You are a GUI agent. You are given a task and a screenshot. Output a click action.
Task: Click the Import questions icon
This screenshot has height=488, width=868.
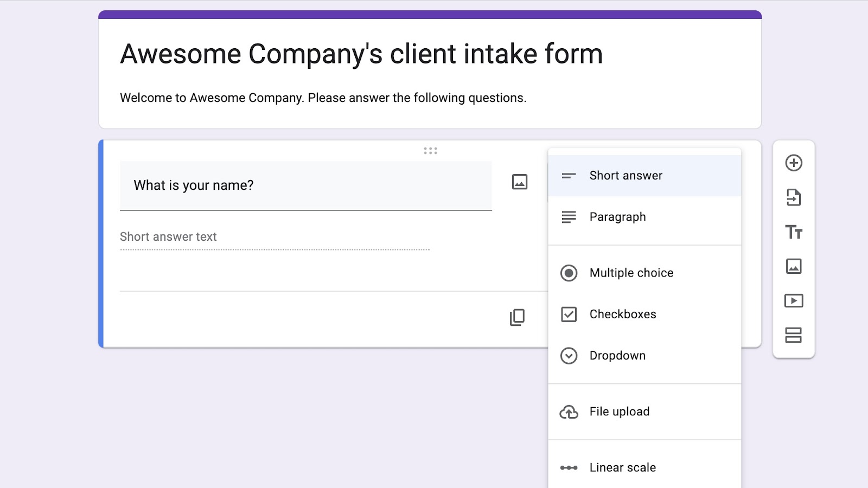[794, 197]
